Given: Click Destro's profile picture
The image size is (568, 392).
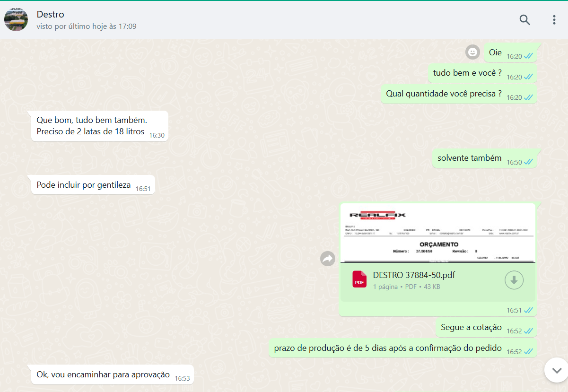Looking at the screenshot, I should pyautogui.click(x=16, y=20).
